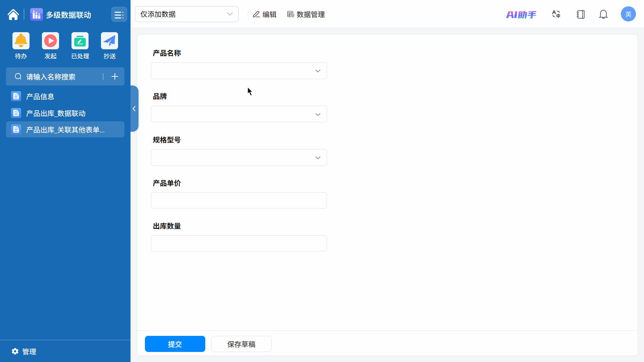Click the notebook panel icon in top bar

click(x=581, y=14)
